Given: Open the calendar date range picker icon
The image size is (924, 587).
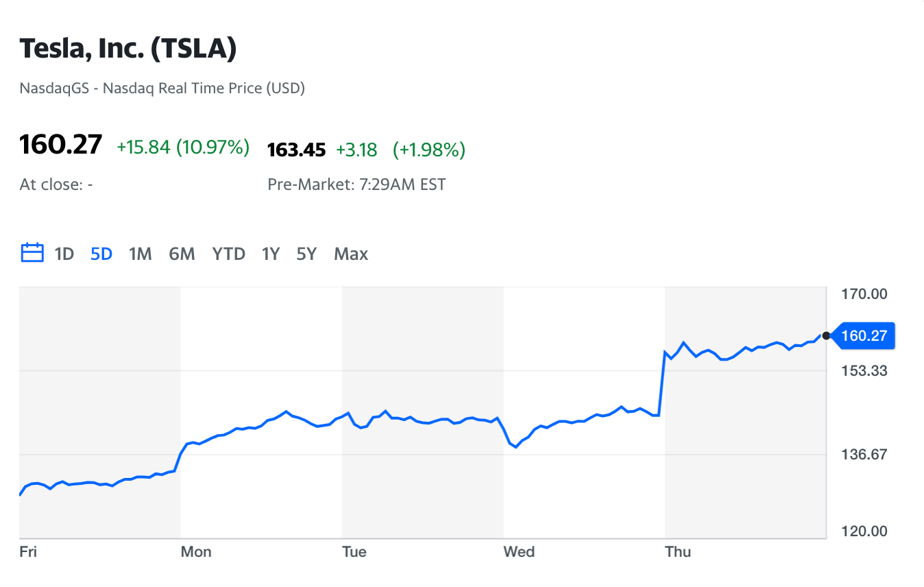Looking at the screenshot, I should (32, 253).
